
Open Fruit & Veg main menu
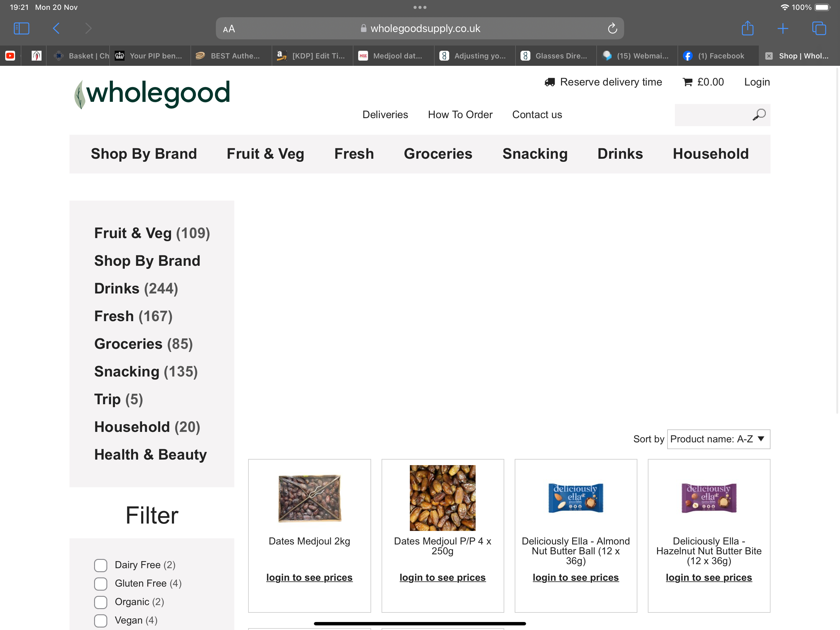tap(265, 154)
